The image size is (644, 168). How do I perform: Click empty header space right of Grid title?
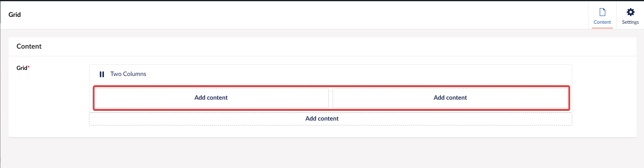coord(282,14)
